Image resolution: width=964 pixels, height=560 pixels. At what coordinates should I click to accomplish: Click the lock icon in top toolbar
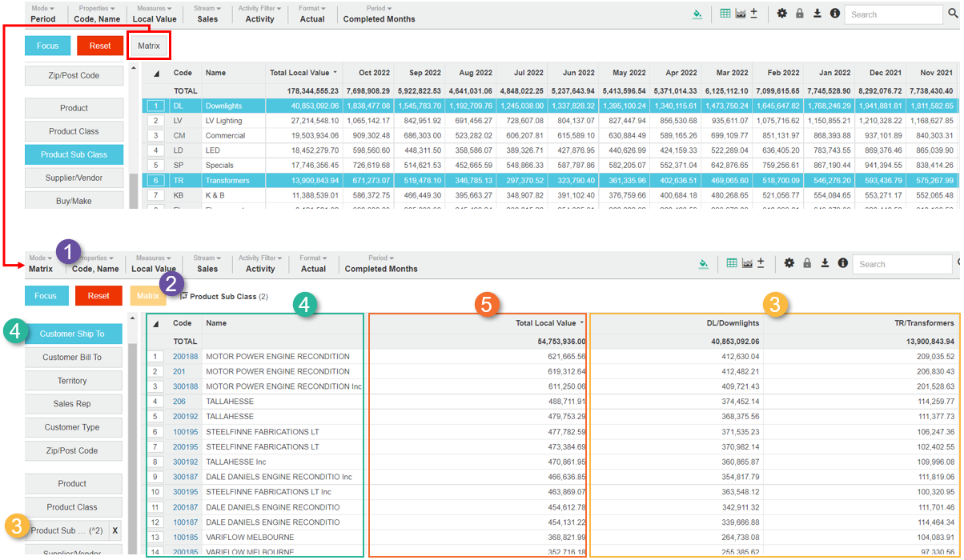coord(799,14)
